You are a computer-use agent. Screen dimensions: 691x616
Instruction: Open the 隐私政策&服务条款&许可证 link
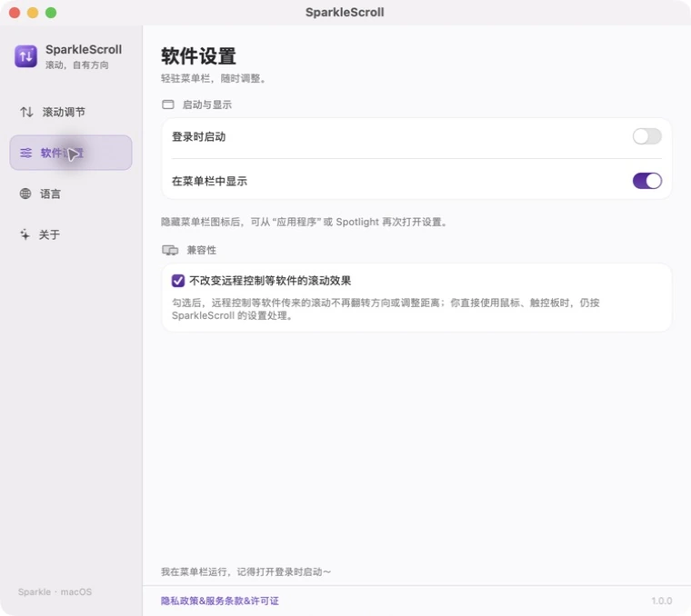click(x=219, y=601)
